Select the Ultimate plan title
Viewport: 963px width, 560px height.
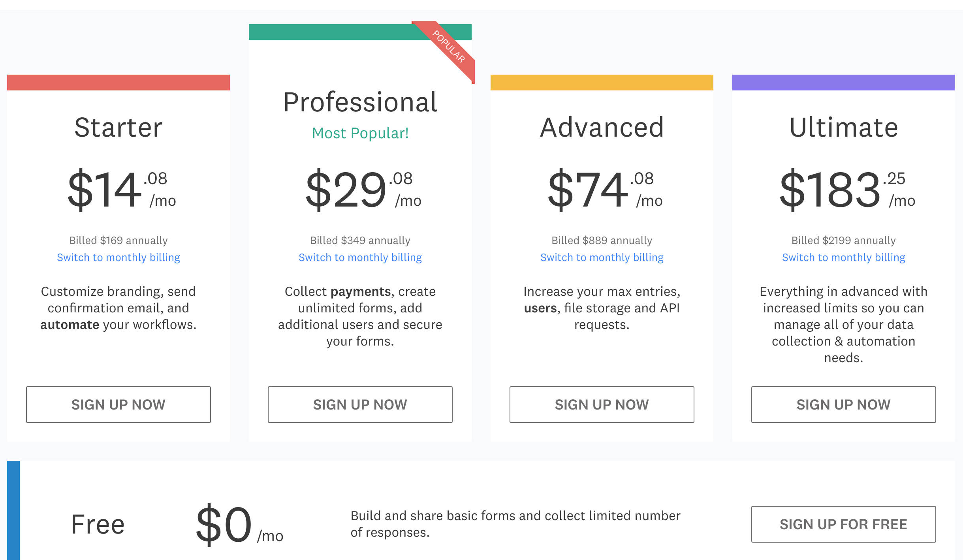point(843,127)
